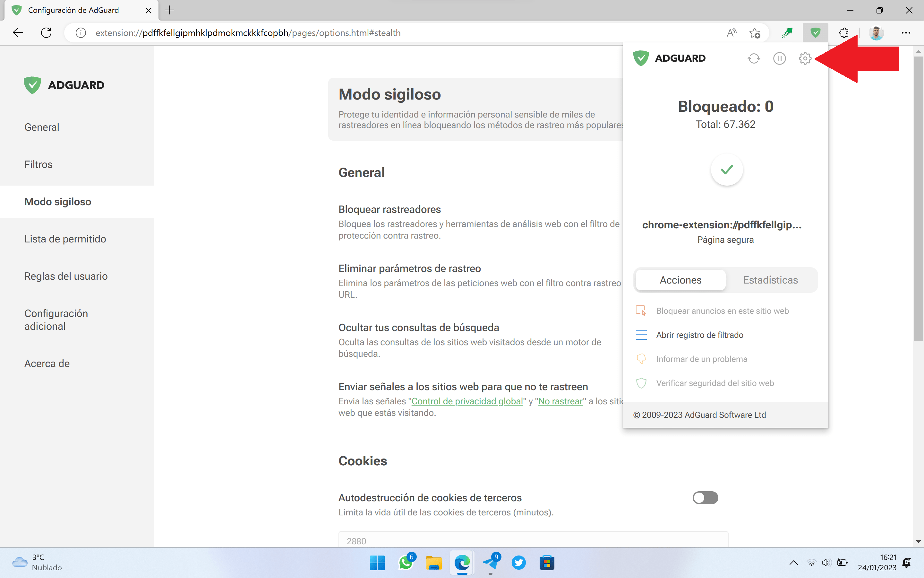The width and height of the screenshot is (924, 578).
Task: Click the cookie lifetime field showing 2880
Action: [x=533, y=540]
